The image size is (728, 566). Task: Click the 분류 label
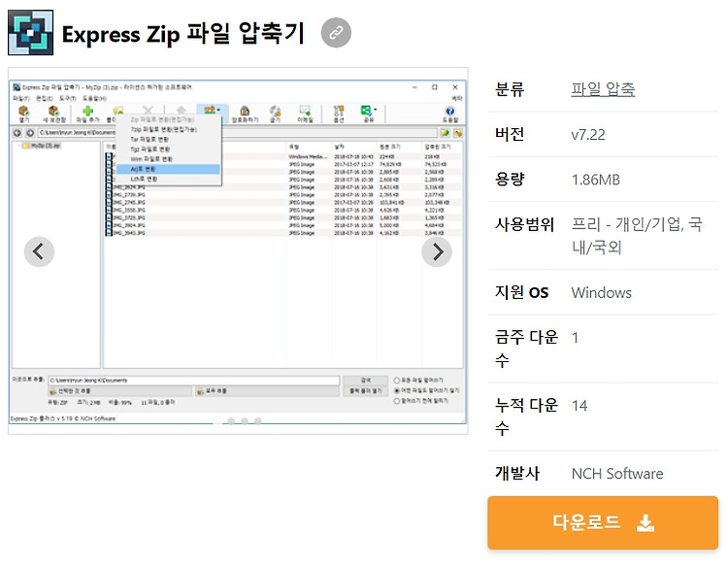coord(510,88)
